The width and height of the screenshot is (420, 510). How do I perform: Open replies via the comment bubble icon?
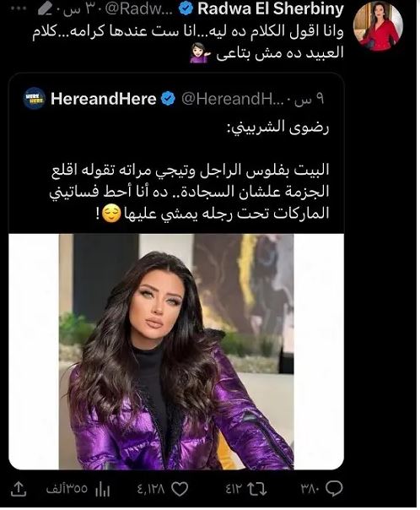click(334, 489)
